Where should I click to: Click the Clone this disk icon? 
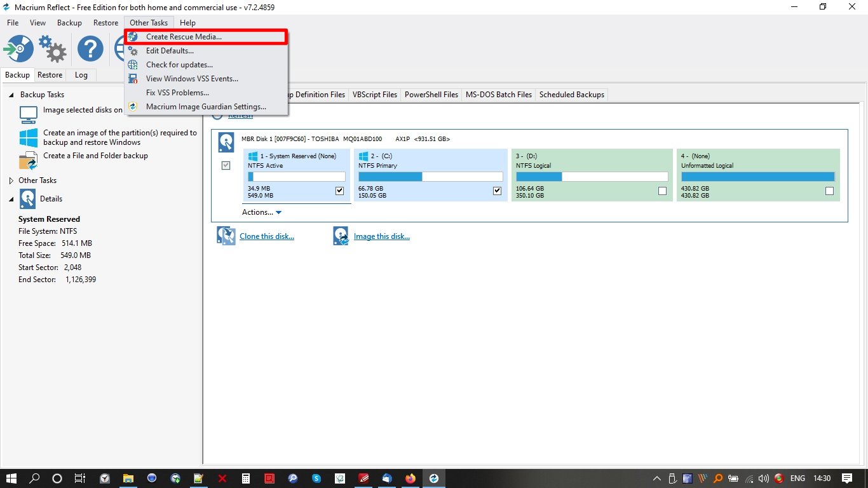(x=226, y=236)
